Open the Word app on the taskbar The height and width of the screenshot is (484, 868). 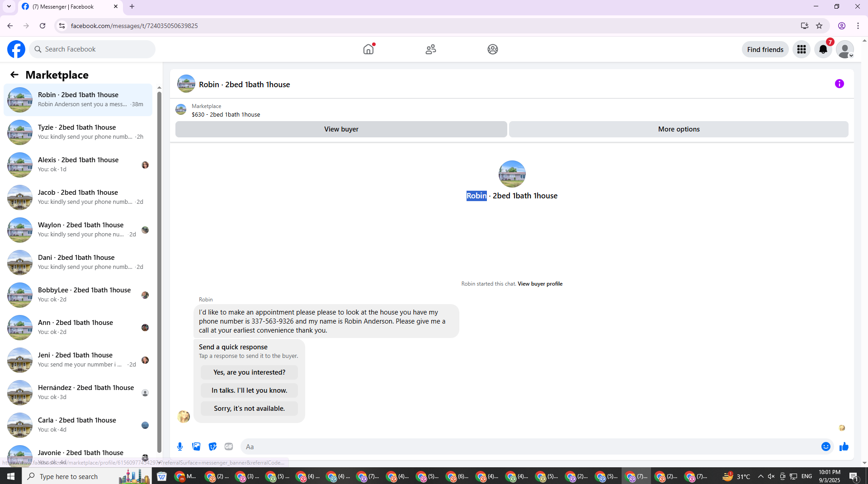point(162,476)
